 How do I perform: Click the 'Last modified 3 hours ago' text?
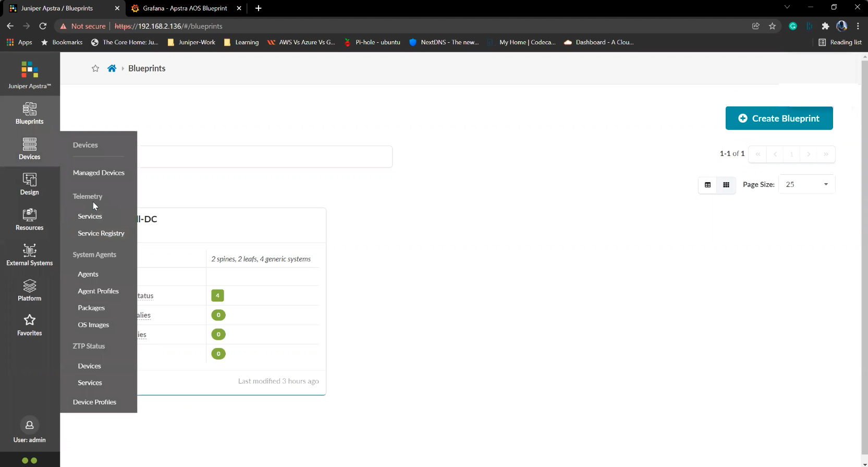click(x=278, y=381)
